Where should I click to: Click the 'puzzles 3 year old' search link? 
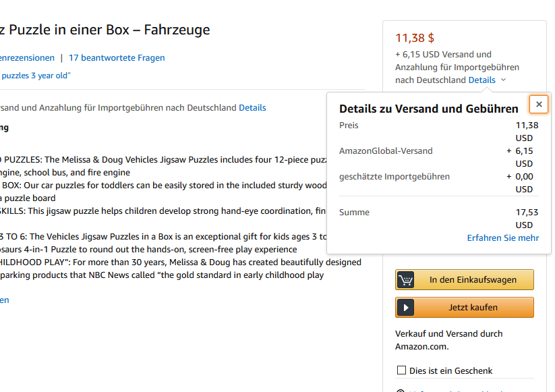click(x=34, y=76)
